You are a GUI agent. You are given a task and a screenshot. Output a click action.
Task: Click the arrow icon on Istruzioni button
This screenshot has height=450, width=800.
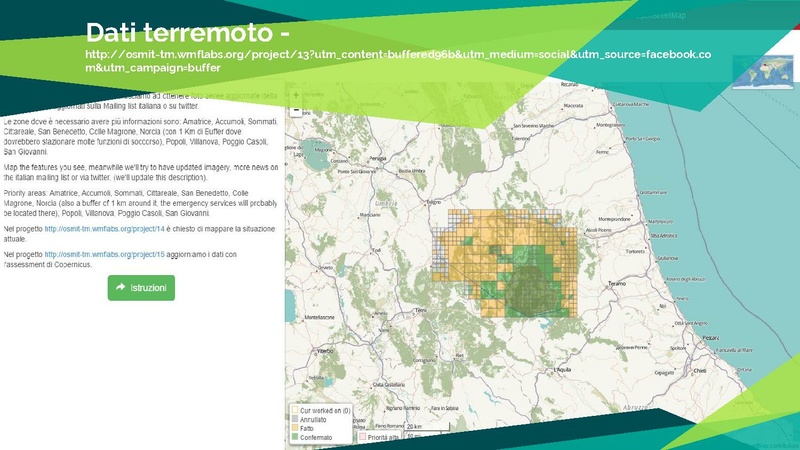121,287
